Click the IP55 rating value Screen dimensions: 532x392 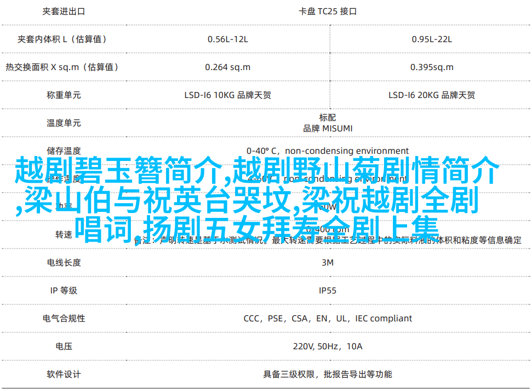coord(328,290)
